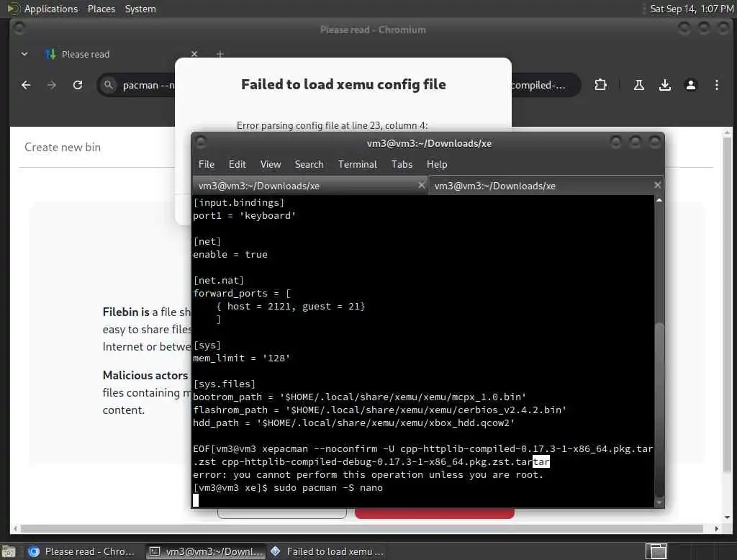Close the first terminal tab

coord(422,185)
